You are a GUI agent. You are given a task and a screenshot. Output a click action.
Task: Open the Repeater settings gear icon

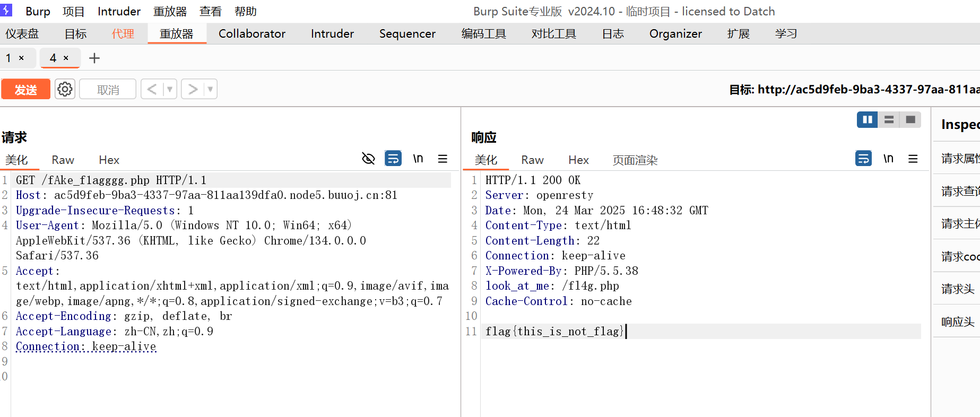click(65, 89)
